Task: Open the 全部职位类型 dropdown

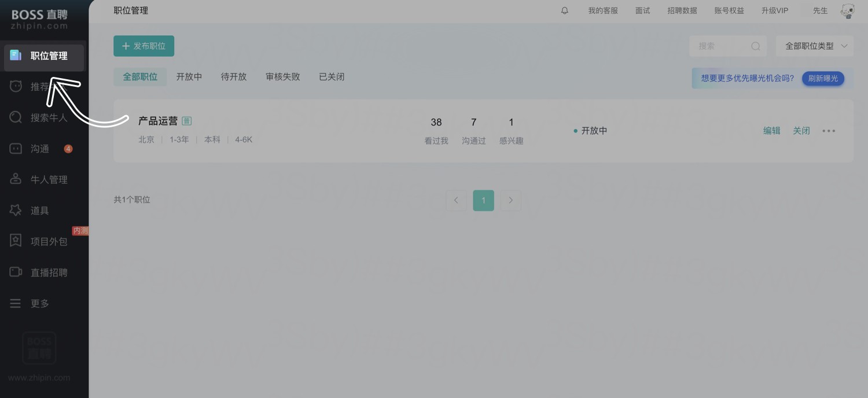Action: [x=814, y=46]
